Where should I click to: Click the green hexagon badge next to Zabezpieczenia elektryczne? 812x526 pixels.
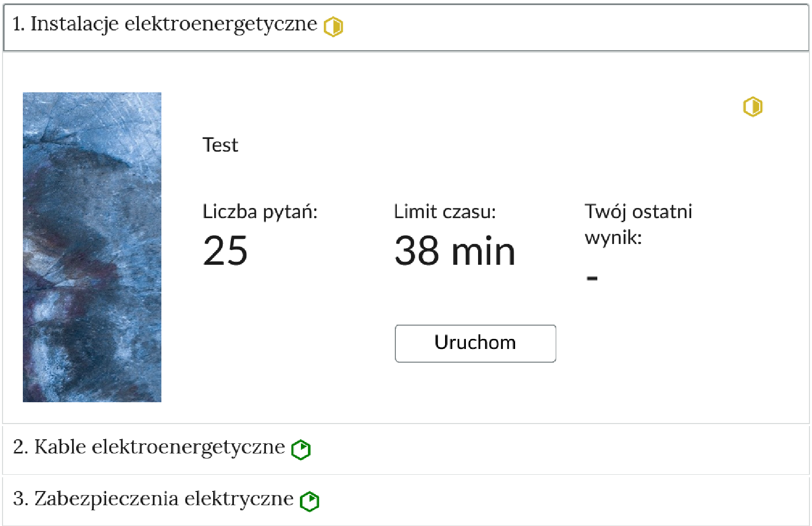pos(310,500)
